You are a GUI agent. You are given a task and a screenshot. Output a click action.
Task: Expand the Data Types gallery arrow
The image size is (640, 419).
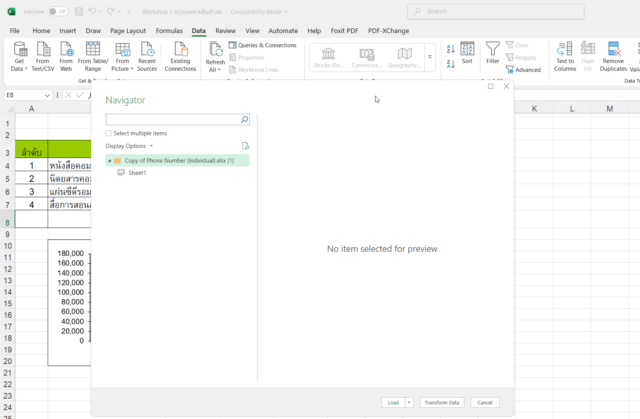pos(430,57)
